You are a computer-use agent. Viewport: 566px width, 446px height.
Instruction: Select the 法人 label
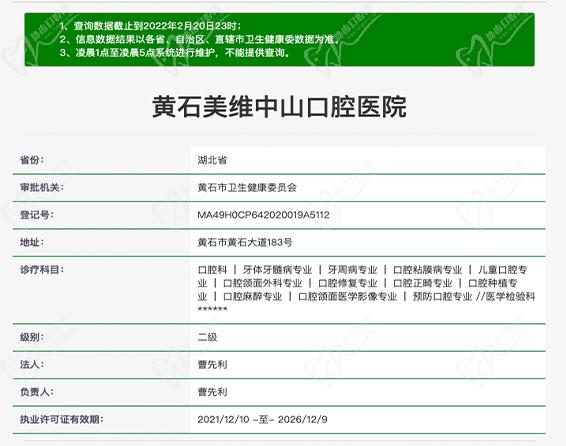32,364
